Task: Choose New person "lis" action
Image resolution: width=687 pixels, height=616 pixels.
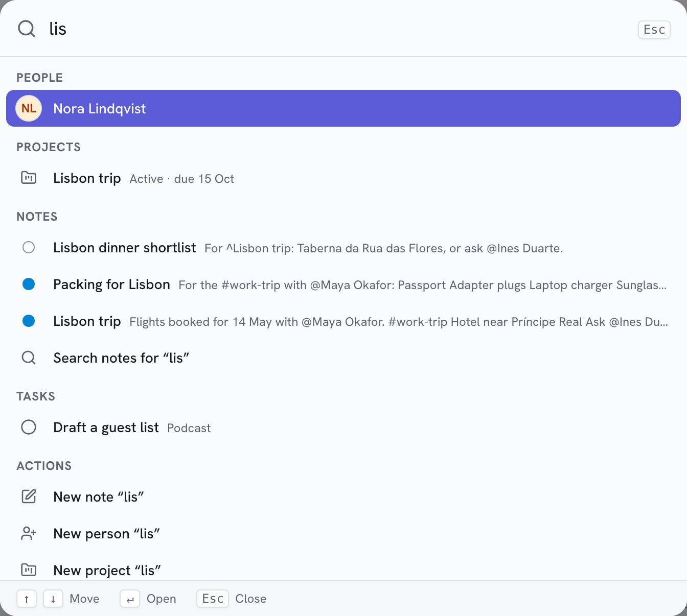Action: [343, 533]
